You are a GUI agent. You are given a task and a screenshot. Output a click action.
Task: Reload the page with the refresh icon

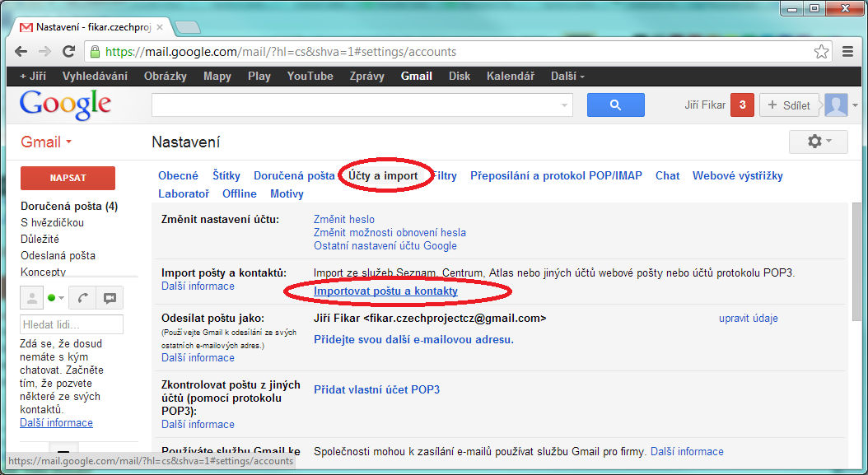point(68,52)
